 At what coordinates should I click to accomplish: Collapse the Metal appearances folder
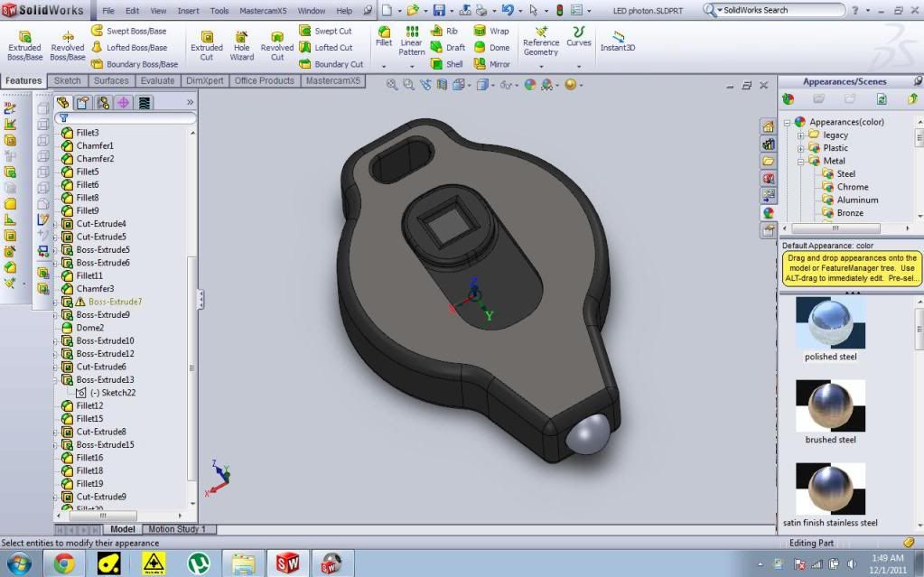[801, 162]
